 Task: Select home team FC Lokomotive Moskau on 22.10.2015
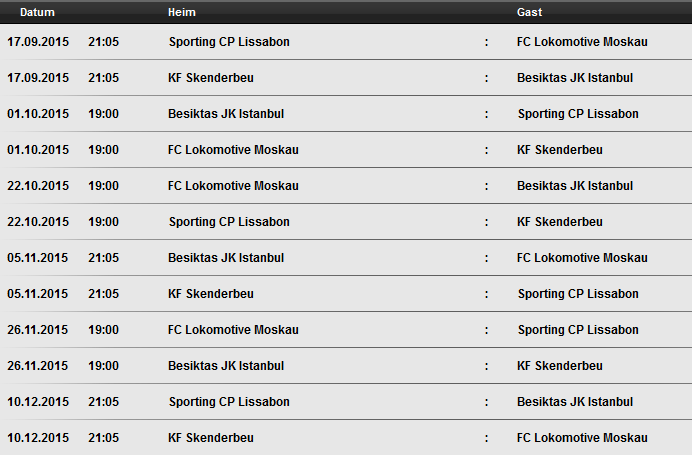point(233,186)
